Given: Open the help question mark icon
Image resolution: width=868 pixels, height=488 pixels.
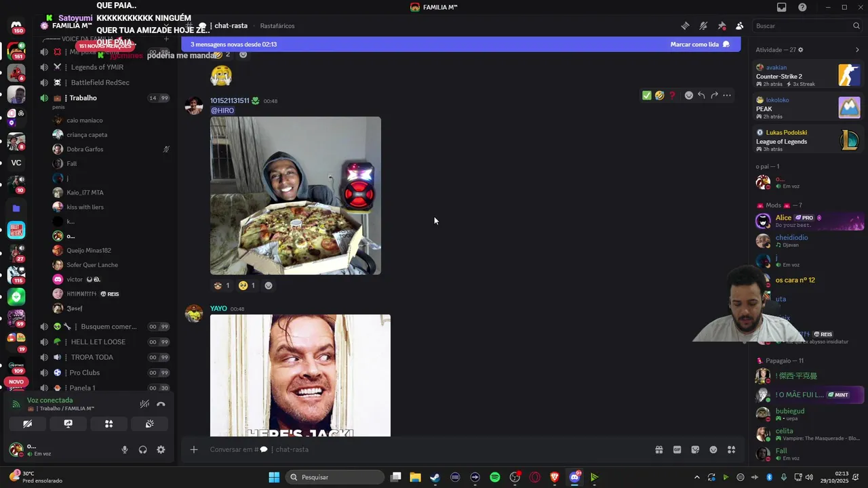Looking at the screenshot, I should (x=802, y=7).
